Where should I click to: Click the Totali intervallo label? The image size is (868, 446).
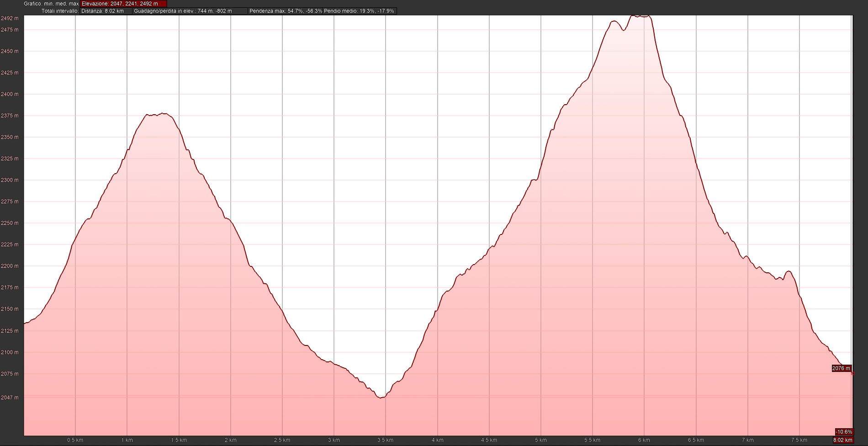tap(60, 11)
